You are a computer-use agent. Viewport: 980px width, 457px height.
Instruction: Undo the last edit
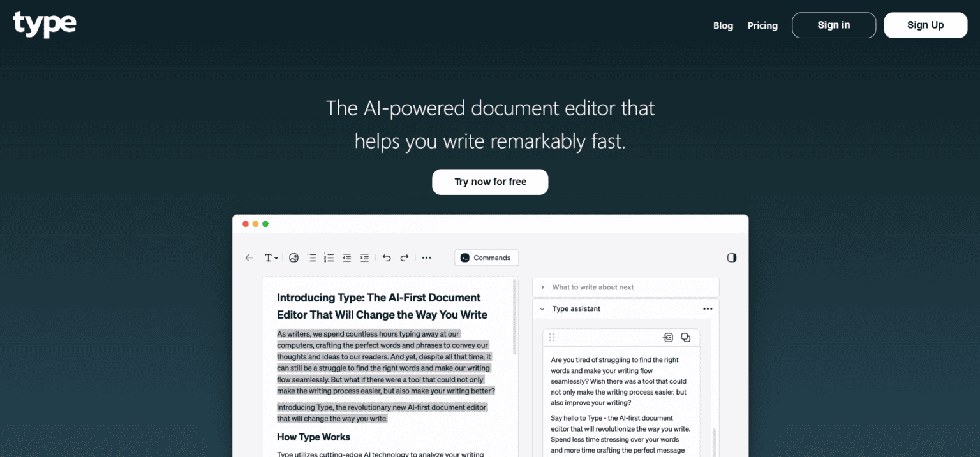pyautogui.click(x=387, y=258)
